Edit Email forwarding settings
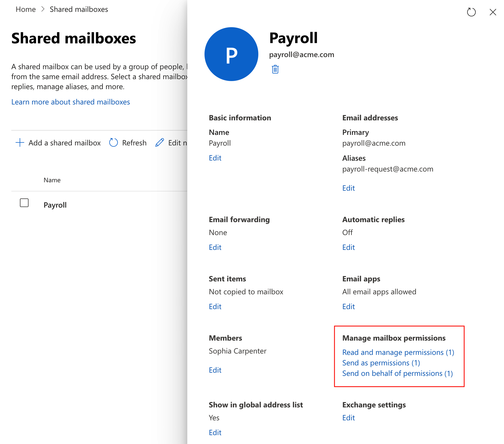The height and width of the screenshot is (444, 504). point(215,247)
